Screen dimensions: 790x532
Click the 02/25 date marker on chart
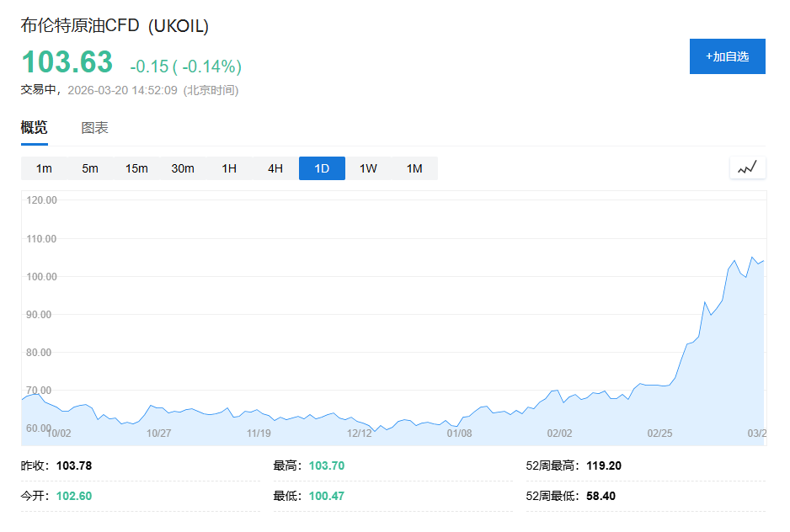point(659,434)
